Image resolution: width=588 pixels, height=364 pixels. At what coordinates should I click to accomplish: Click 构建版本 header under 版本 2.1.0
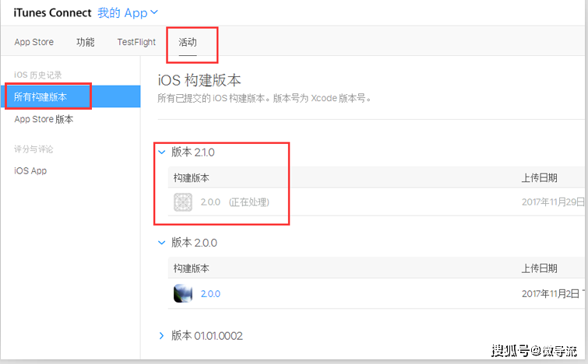point(192,177)
